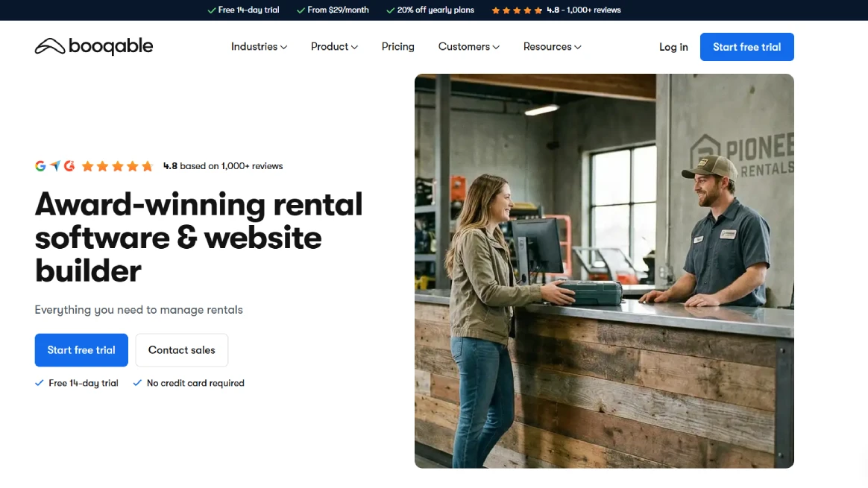868x488 pixels.
Task: Click the star rating in the top banner
Action: tap(516, 10)
